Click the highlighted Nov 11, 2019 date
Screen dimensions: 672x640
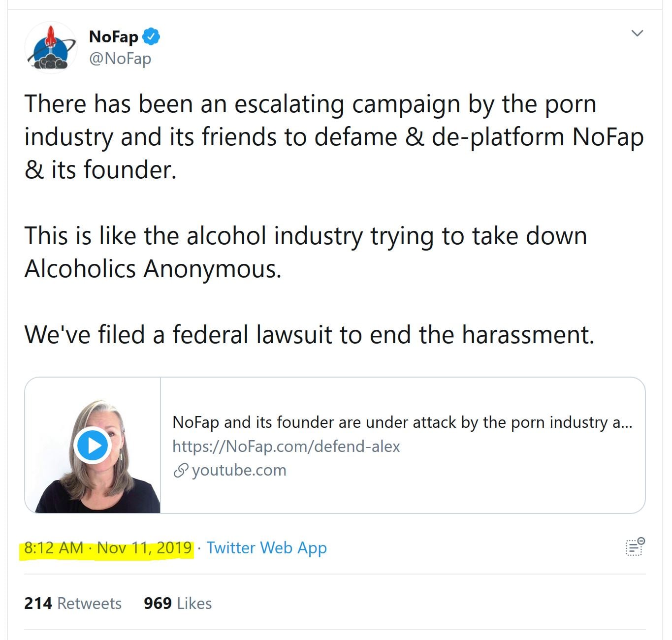(x=144, y=548)
